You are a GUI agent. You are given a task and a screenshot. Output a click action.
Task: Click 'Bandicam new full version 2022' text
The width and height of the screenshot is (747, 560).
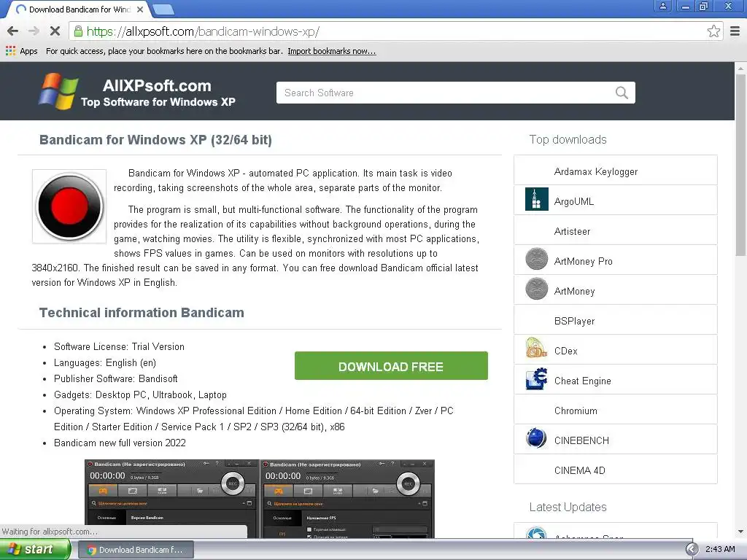tap(120, 443)
